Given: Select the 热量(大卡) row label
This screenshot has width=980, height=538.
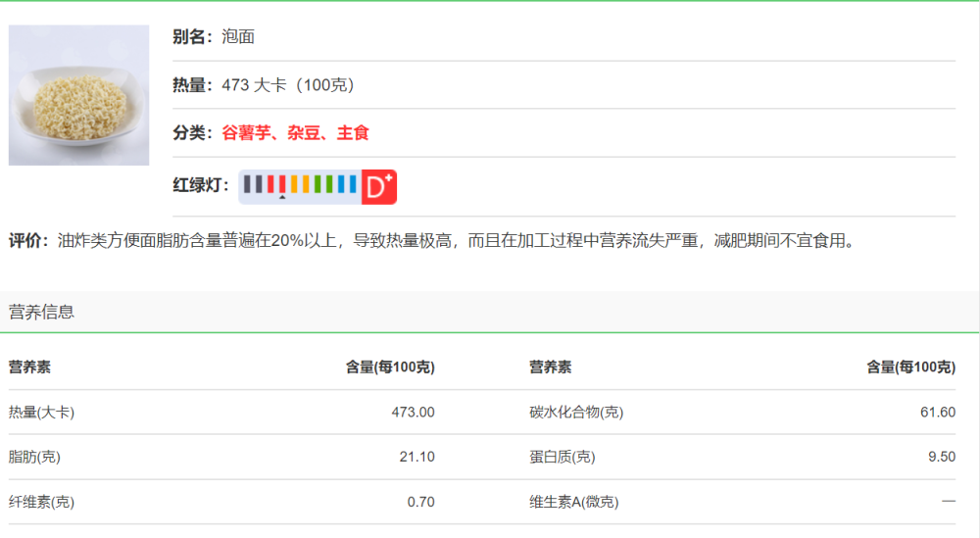Looking at the screenshot, I should pos(41,413).
